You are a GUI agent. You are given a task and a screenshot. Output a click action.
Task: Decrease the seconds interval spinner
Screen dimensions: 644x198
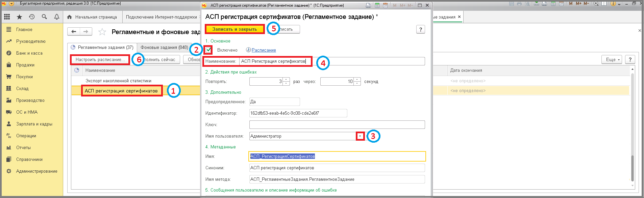[357, 83]
